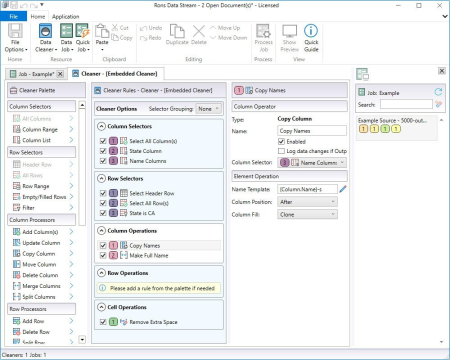Close the Job - Example tab
This screenshot has width=450, height=360.
(x=60, y=74)
